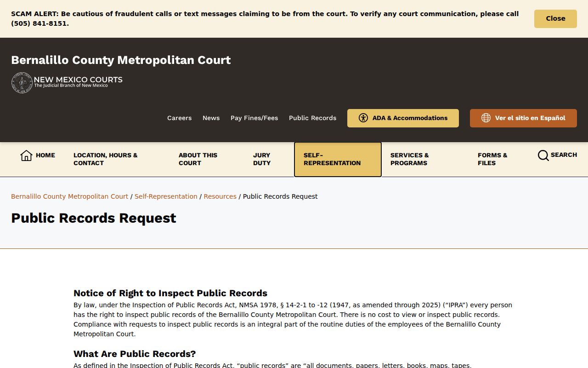Open the Self-Representation menu
The image size is (588, 368).
click(338, 159)
